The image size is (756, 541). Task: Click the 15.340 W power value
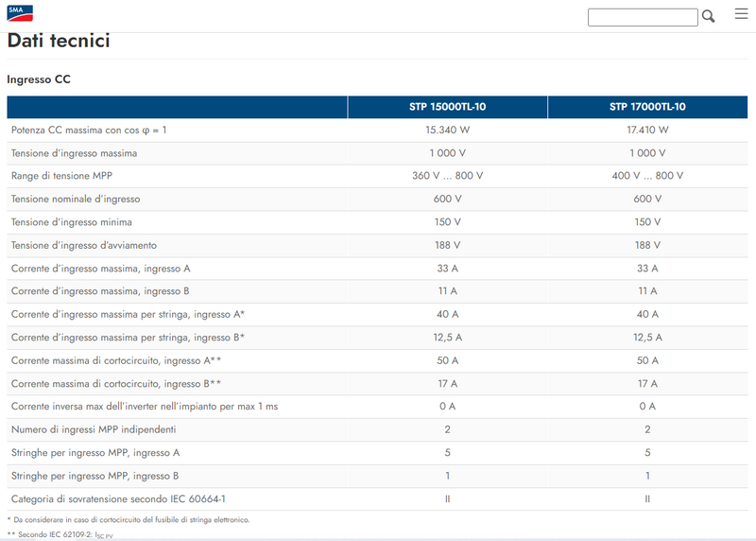447,131
